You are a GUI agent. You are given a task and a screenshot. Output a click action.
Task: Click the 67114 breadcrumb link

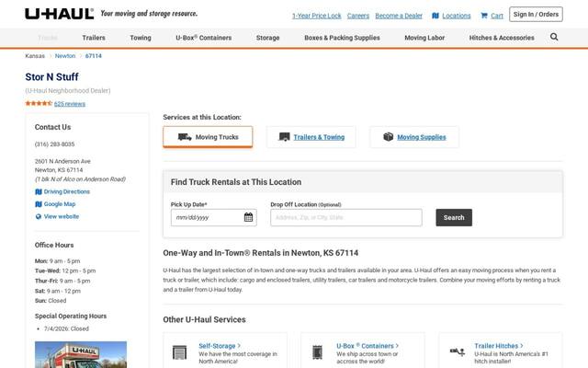(x=94, y=56)
